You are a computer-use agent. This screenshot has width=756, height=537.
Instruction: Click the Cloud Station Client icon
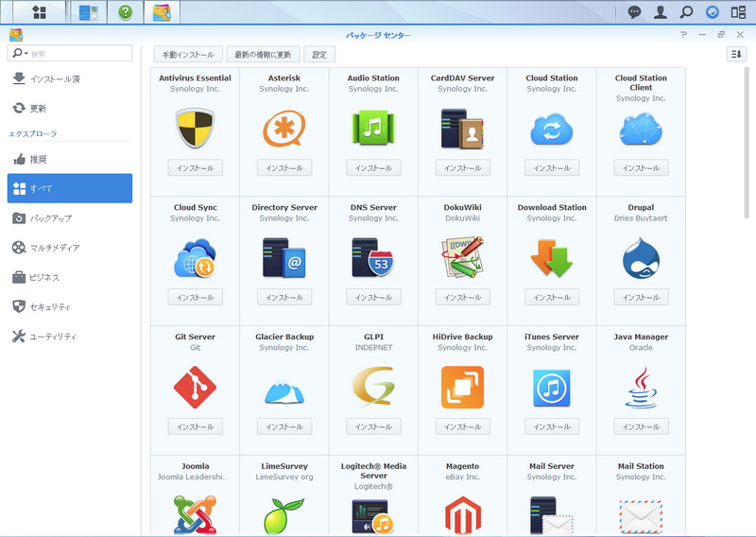pyautogui.click(x=641, y=129)
